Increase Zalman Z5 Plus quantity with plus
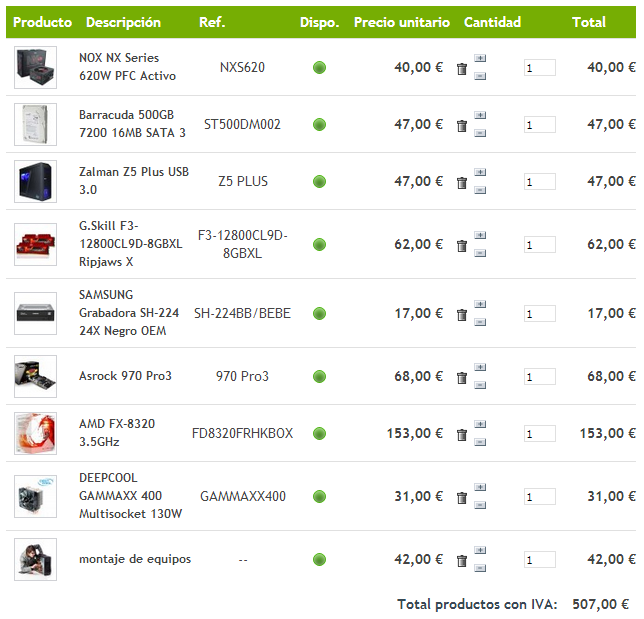 (x=480, y=173)
